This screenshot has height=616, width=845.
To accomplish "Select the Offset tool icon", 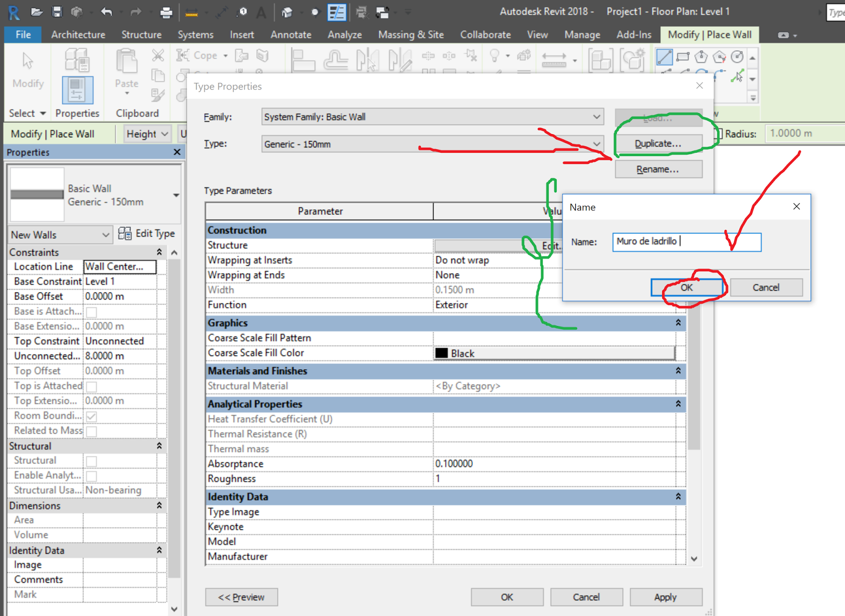I will pyautogui.click(x=336, y=59).
